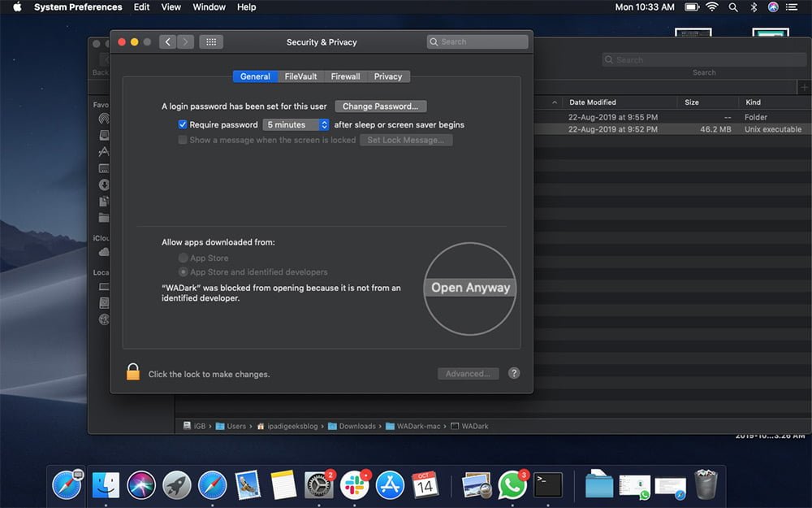Screen dimensions: 812x508
Task: Open Safari icon beside Launchpad in dock
Action: coord(212,486)
